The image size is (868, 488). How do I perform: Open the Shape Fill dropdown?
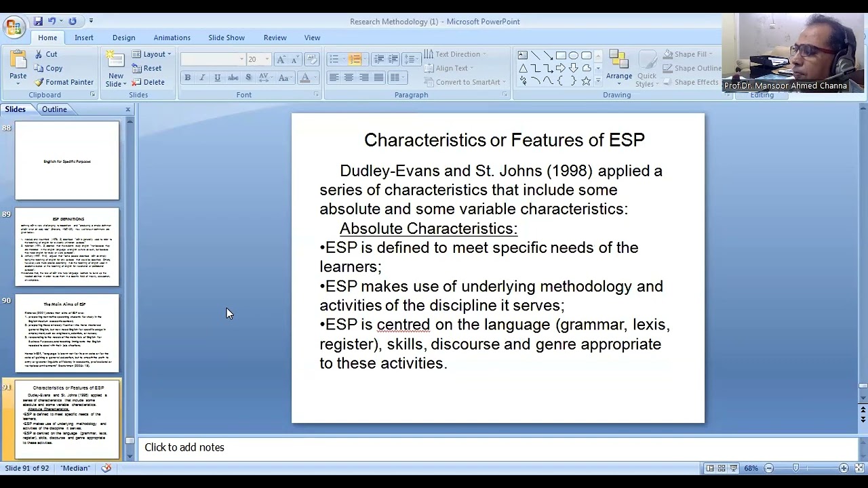point(688,54)
